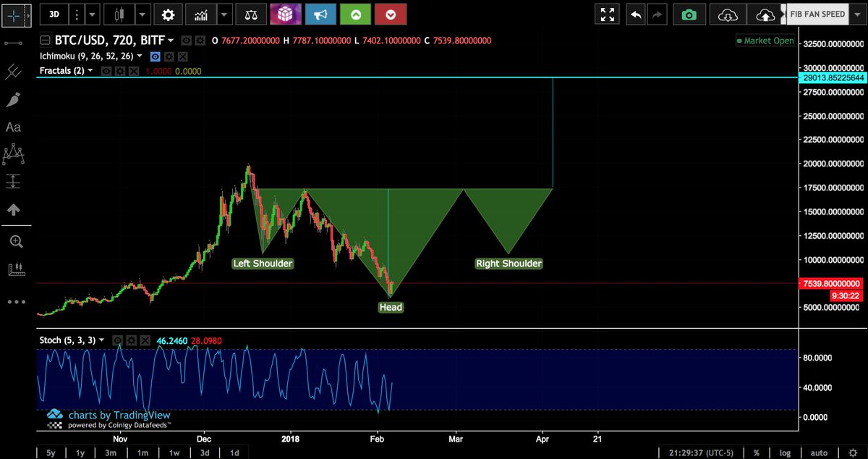868x459 pixels.
Task: Open BTC/USD series settings gear
Action: coord(199,41)
